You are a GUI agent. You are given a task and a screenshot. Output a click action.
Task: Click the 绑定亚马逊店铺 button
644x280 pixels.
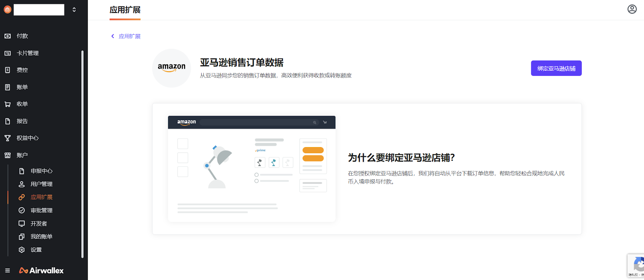pos(556,68)
